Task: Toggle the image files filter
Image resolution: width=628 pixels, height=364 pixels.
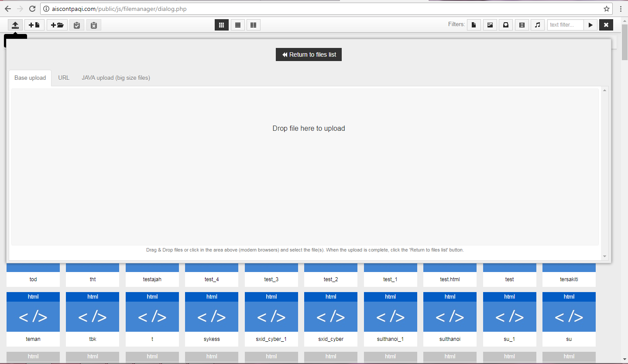Action: tap(489, 24)
